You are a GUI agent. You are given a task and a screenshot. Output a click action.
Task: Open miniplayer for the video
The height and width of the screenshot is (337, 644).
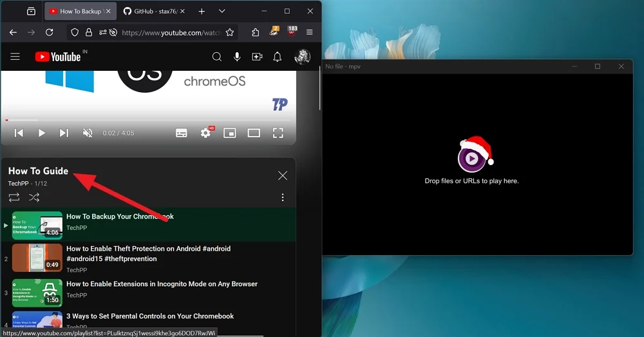click(229, 133)
